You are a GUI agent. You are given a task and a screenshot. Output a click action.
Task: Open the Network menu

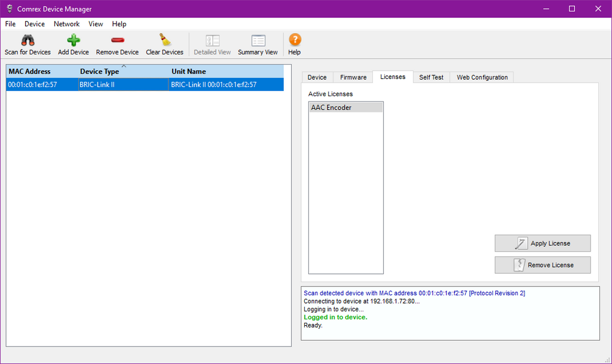tap(67, 24)
